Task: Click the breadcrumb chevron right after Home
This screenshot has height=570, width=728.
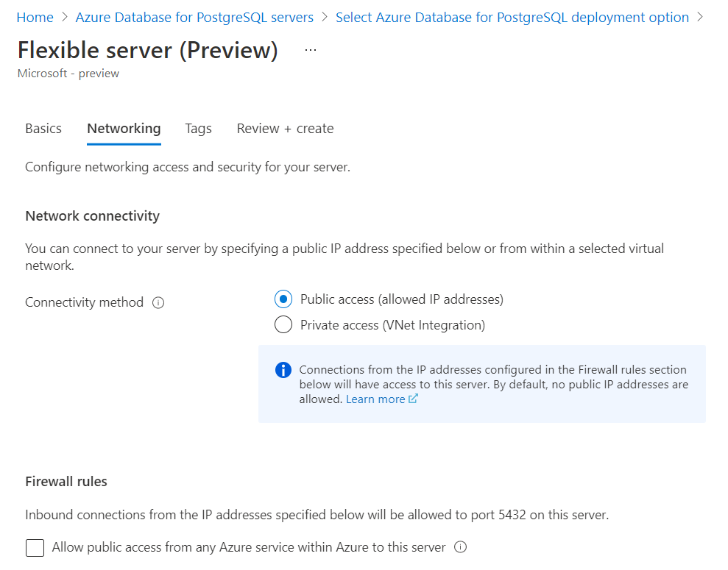Action: pyautogui.click(x=65, y=17)
